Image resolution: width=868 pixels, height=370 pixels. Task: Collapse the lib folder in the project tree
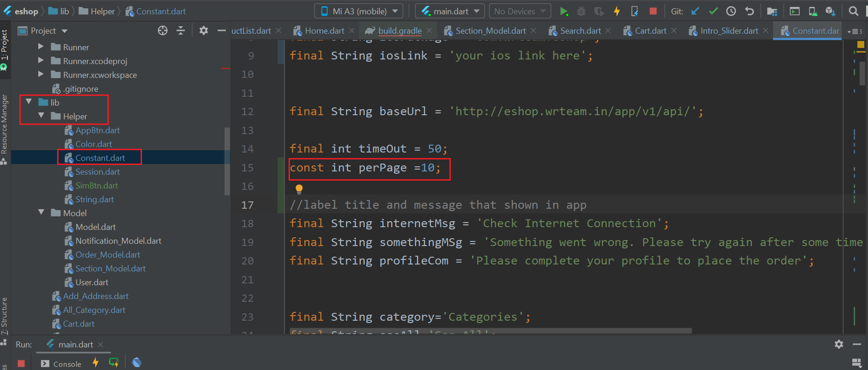[29, 102]
